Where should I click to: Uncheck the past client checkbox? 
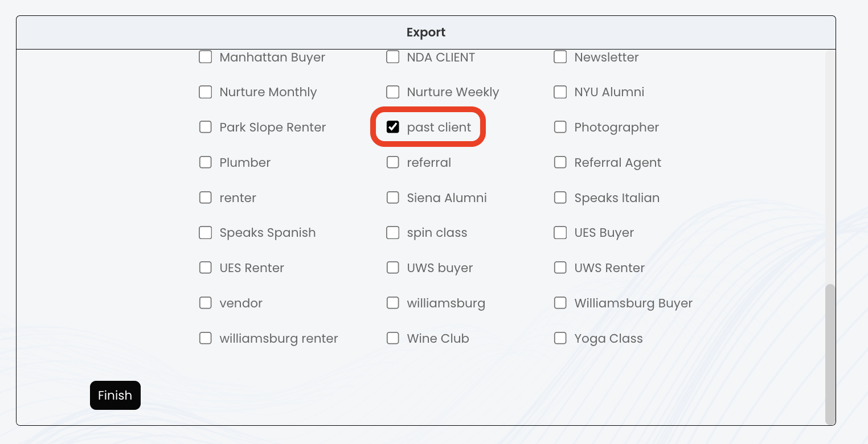(x=393, y=127)
